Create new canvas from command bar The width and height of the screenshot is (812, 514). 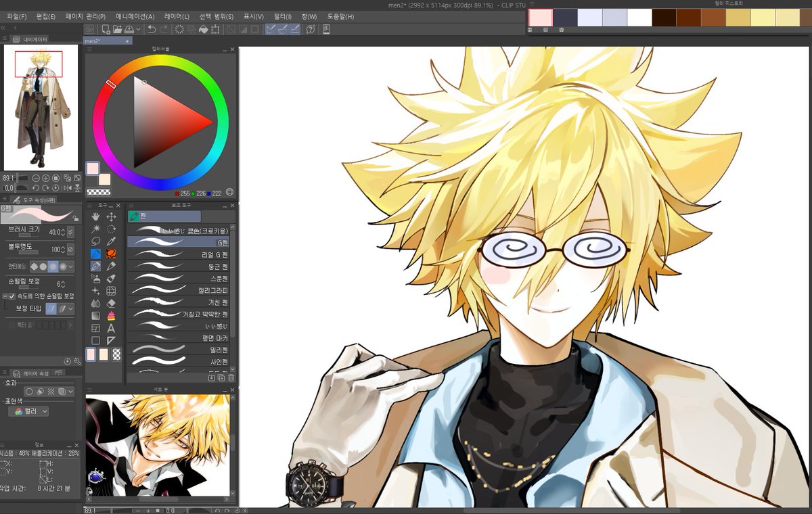tap(106, 29)
